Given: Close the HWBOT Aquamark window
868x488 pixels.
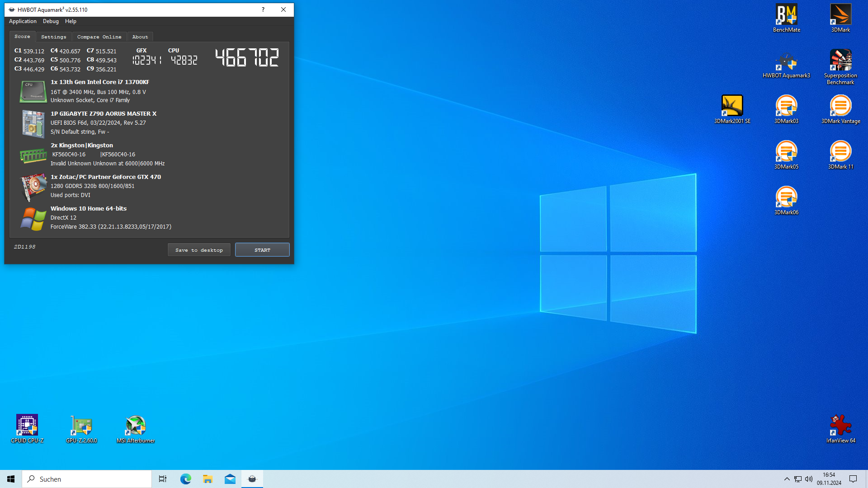Looking at the screenshot, I should click(x=283, y=9).
